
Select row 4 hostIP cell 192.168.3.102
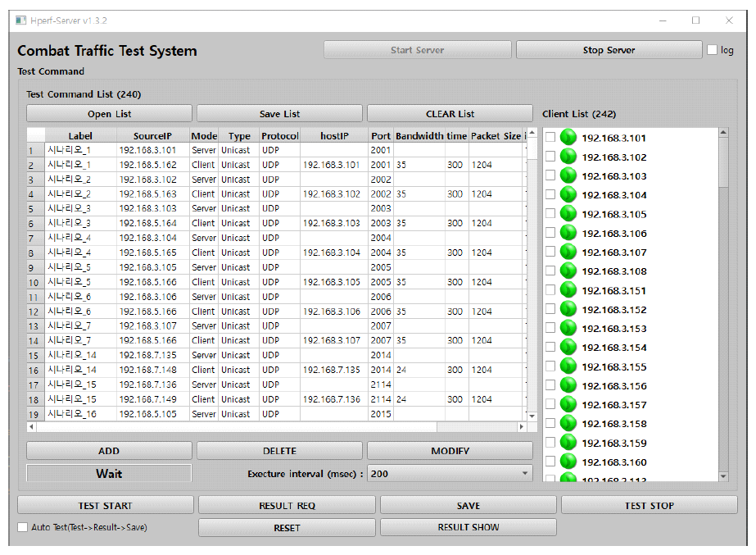click(333, 194)
